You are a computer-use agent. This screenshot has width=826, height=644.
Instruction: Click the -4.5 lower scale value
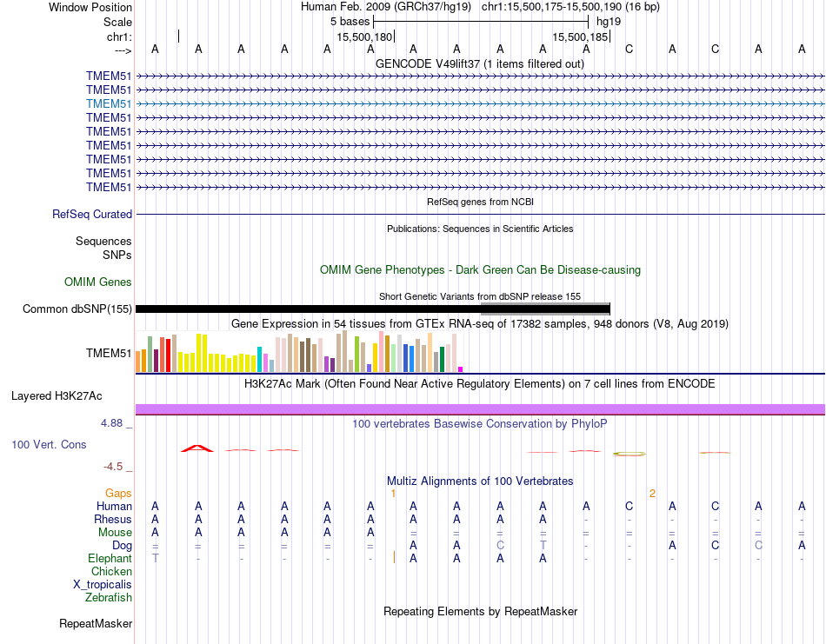[x=113, y=467]
